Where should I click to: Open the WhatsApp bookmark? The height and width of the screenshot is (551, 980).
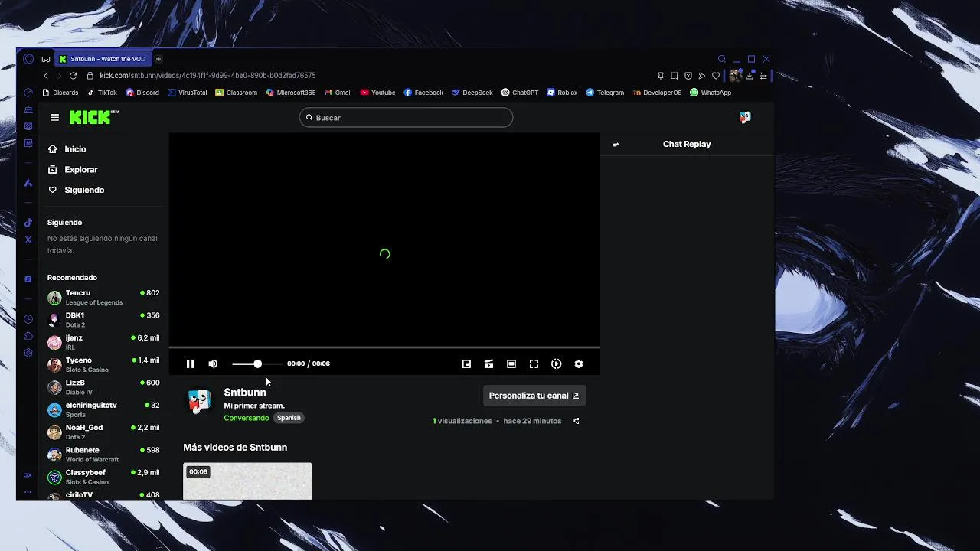[x=710, y=93]
